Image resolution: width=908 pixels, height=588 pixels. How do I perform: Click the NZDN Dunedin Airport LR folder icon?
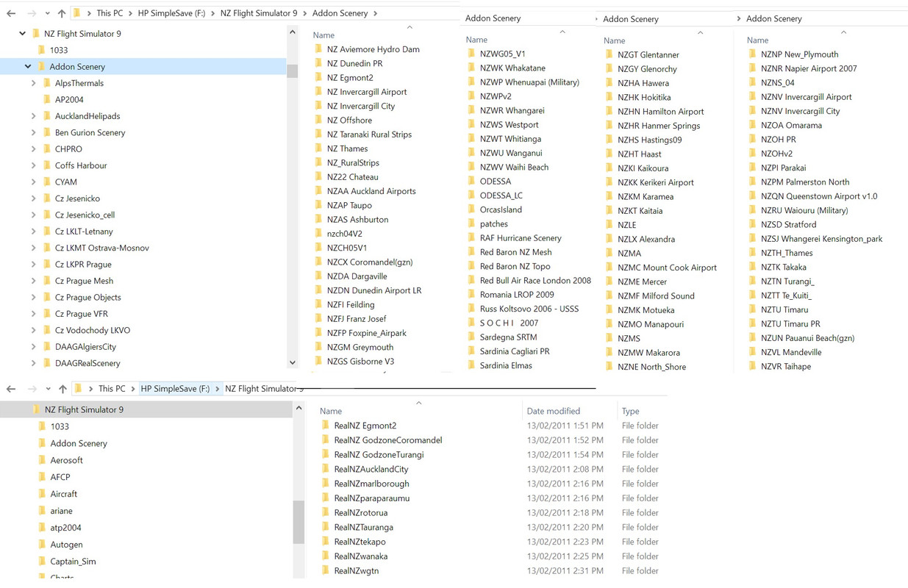click(318, 290)
